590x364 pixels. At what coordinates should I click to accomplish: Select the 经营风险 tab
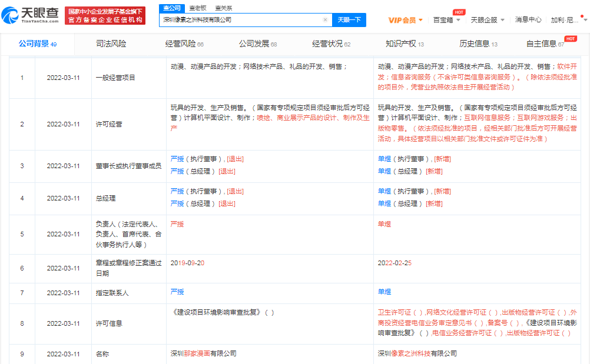click(x=184, y=44)
